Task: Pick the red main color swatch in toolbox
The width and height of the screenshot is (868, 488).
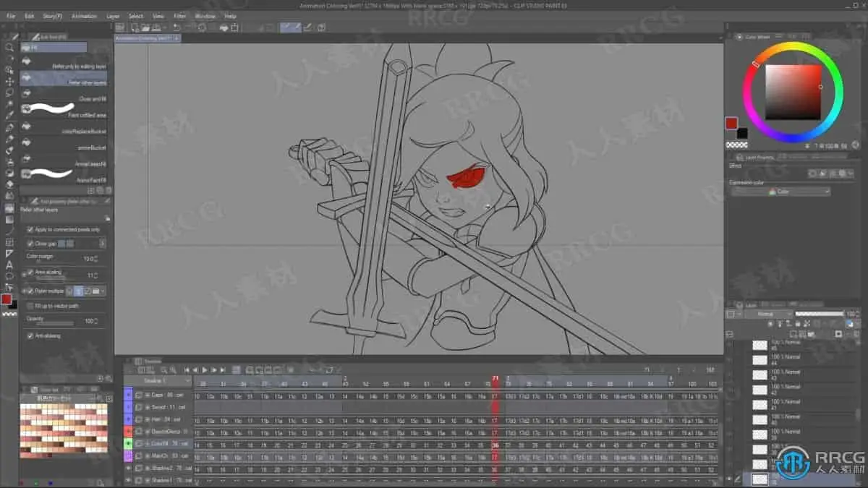Action: click(6, 299)
